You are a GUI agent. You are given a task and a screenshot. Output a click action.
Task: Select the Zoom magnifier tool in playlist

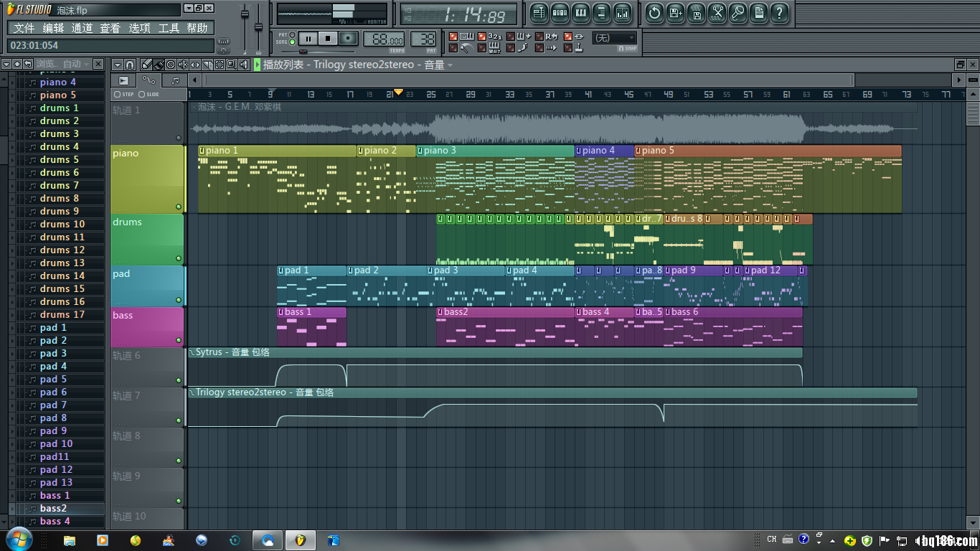231,65
